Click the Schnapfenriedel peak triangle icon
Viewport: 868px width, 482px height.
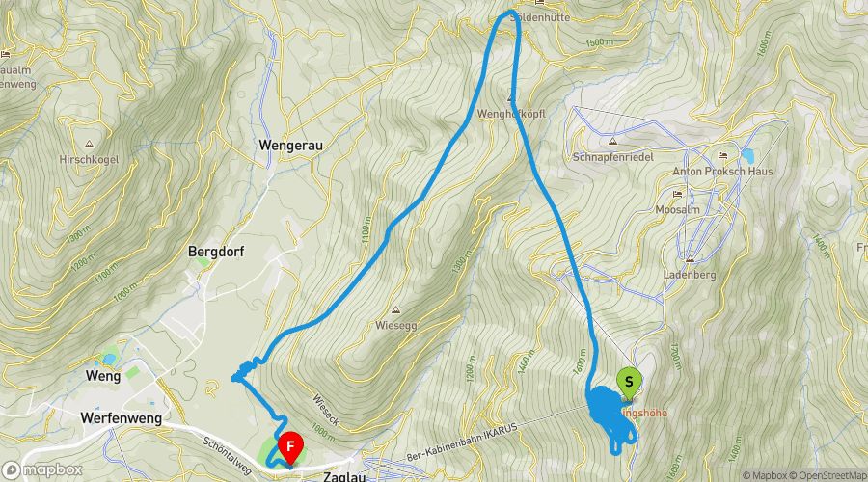612,142
